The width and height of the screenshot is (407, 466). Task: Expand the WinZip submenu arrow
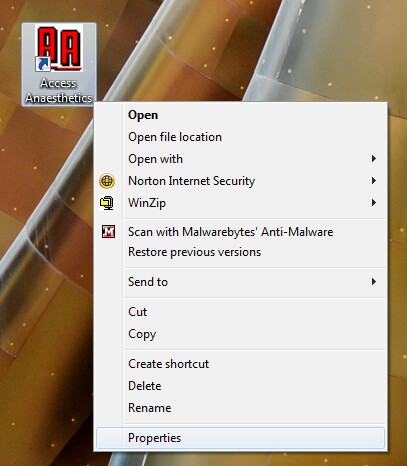(374, 203)
